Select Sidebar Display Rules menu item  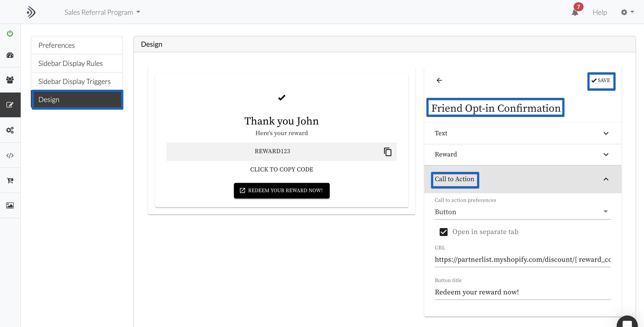point(70,63)
